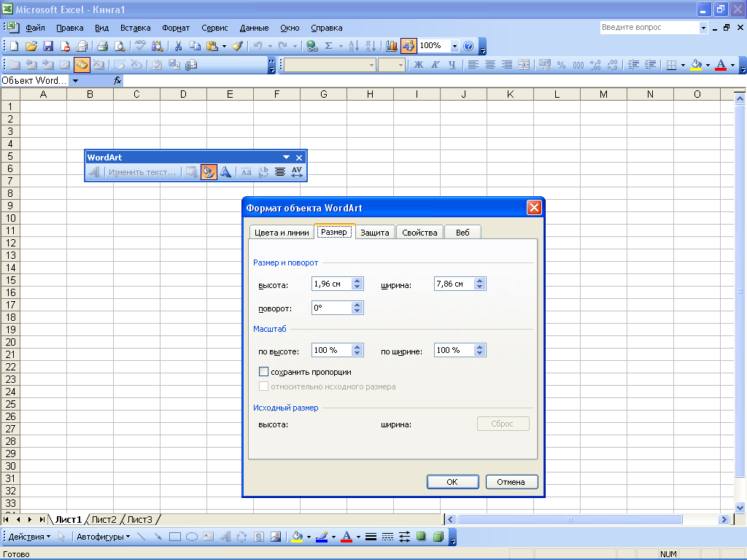The height and width of the screenshot is (560, 747).
Task: Click the OK button
Action: click(x=452, y=482)
